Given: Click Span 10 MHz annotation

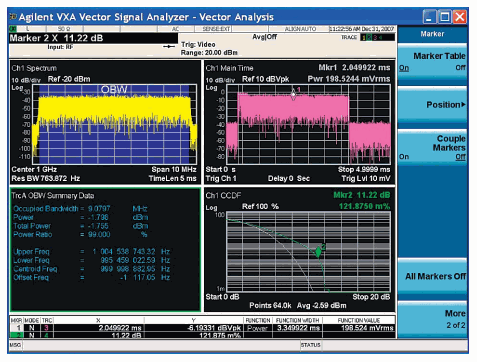Looking at the screenshot, I should point(174,169).
